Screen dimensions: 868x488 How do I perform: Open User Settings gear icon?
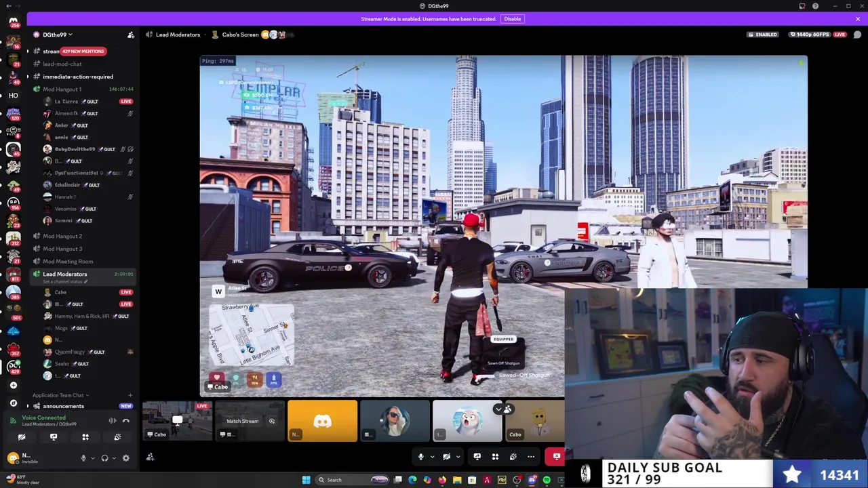click(125, 458)
